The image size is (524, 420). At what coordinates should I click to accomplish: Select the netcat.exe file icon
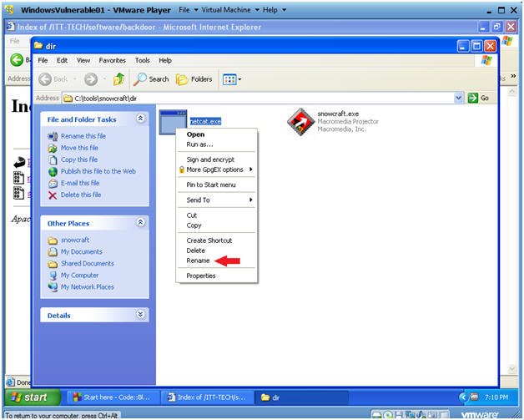point(173,122)
